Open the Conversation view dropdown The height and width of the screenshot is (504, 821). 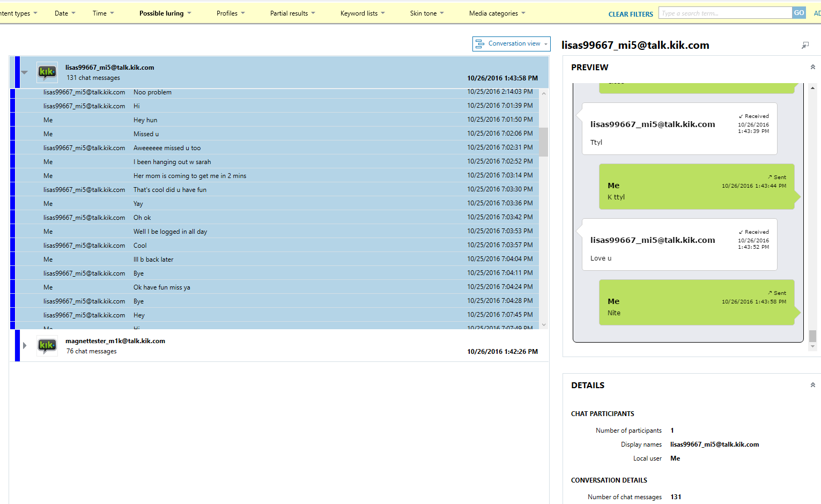click(511, 44)
